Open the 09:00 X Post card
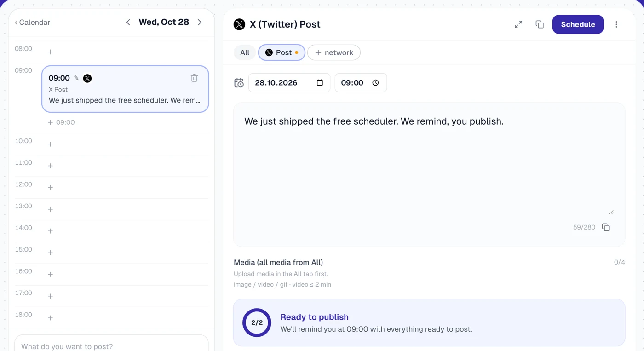This screenshot has width=644, height=351. pos(125,89)
